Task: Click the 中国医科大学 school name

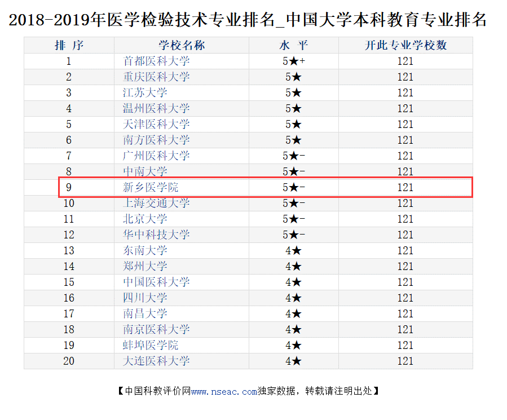Action: tap(156, 282)
